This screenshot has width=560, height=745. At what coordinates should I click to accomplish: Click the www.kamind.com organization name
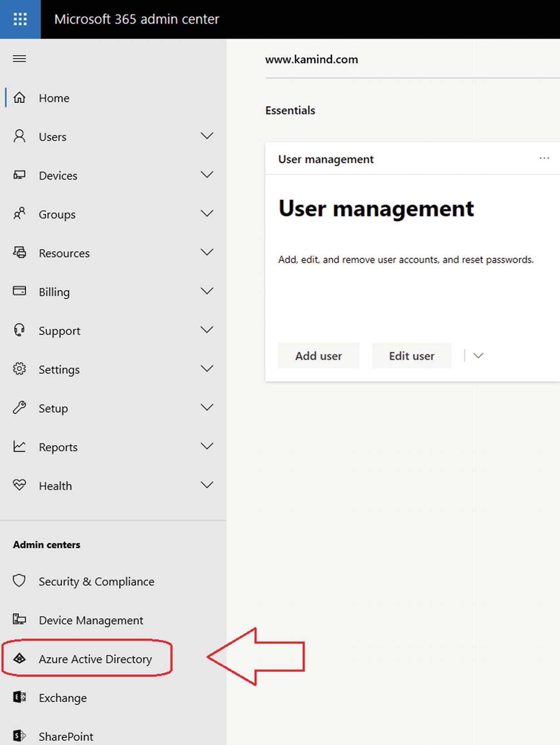tap(312, 59)
